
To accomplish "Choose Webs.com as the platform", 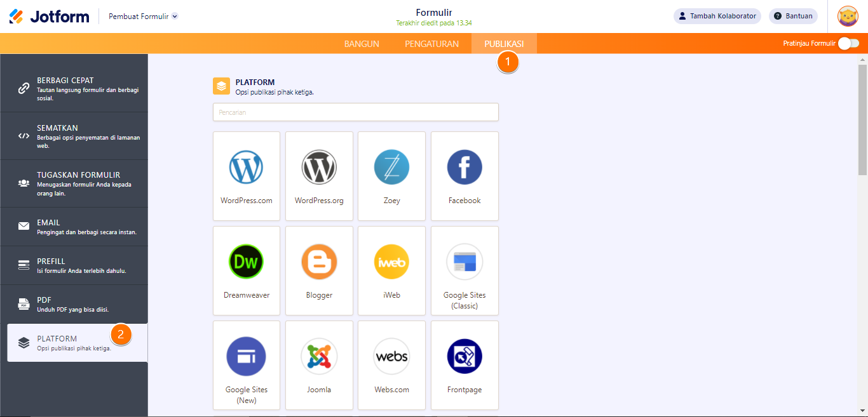I will tap(391, 365).
